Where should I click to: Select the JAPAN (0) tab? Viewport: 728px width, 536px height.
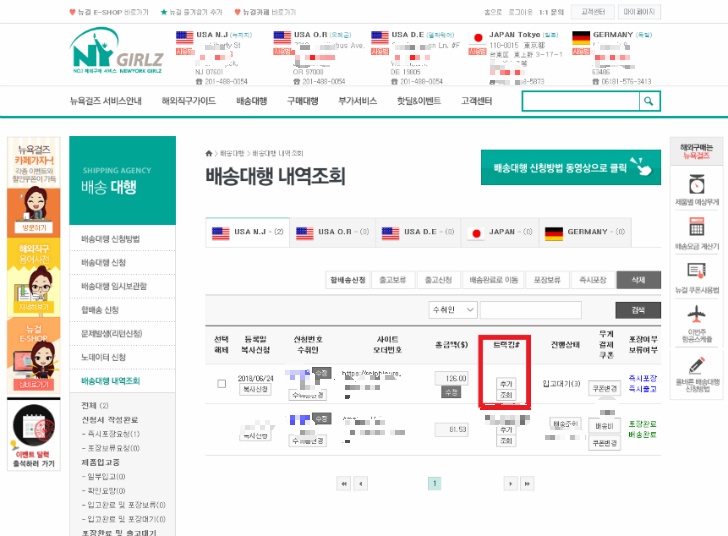500,232
